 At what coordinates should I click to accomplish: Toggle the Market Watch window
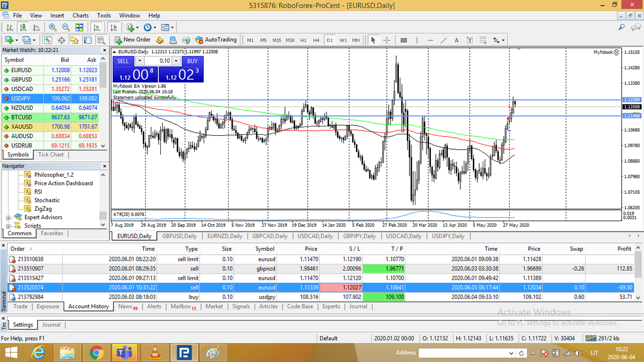point(48,40)
